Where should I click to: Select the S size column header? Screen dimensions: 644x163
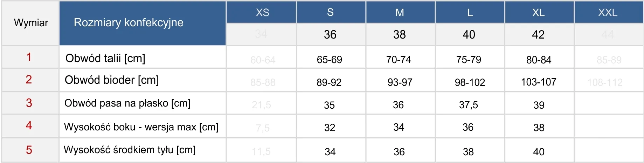(330, 13)
